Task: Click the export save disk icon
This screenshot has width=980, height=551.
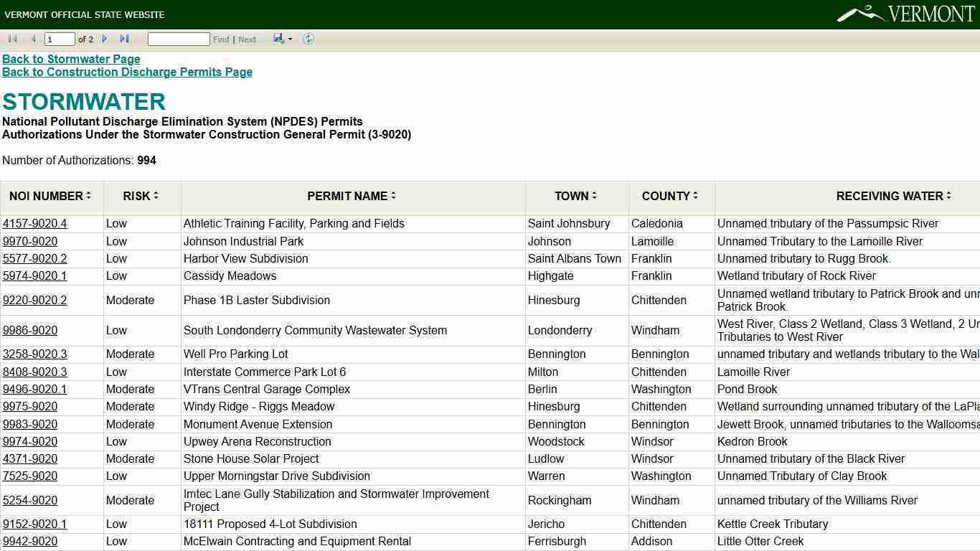Action: point(278,39)
